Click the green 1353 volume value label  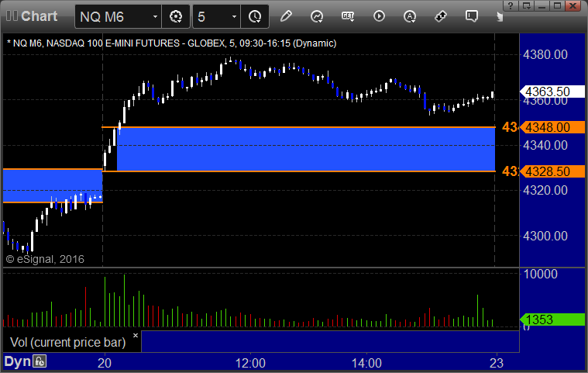point(552,319)
